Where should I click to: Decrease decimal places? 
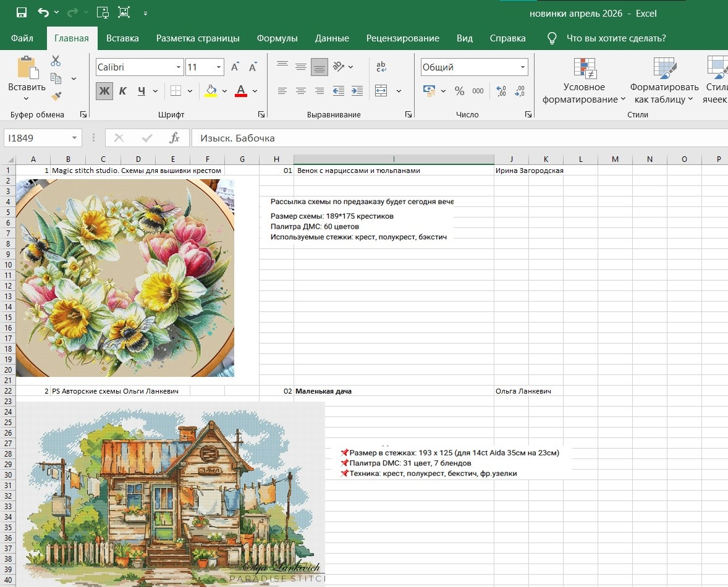(x=520, y=91)
